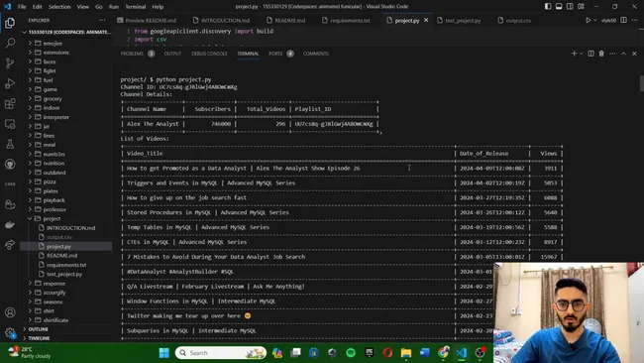Toggle the Primary Side Bar visibility

[x=548, y=7]
